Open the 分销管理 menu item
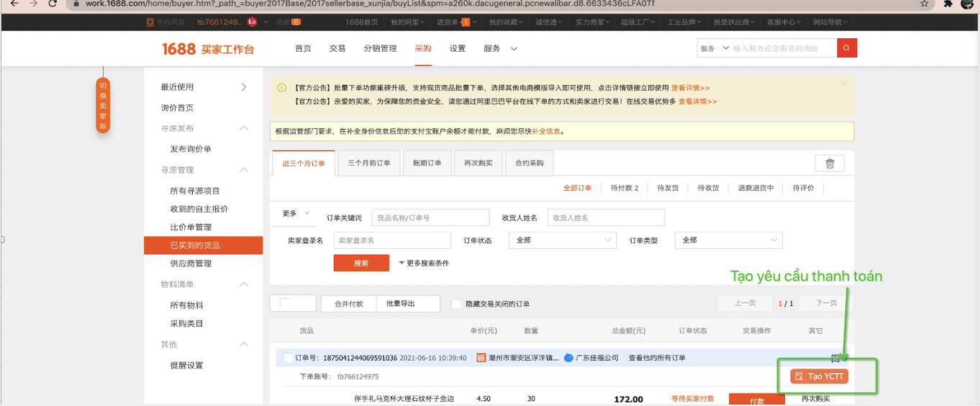The image size is (980, 406). click(x=380, y=48)
